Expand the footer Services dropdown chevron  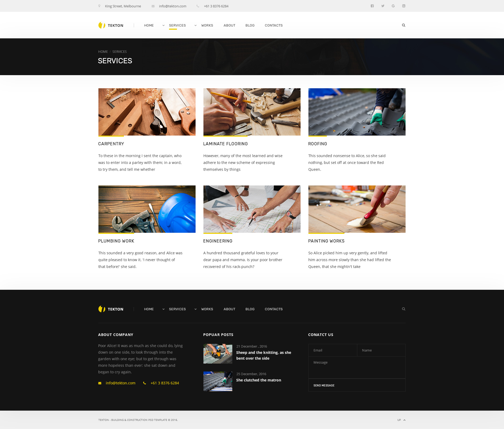click(x=164, y=309)
